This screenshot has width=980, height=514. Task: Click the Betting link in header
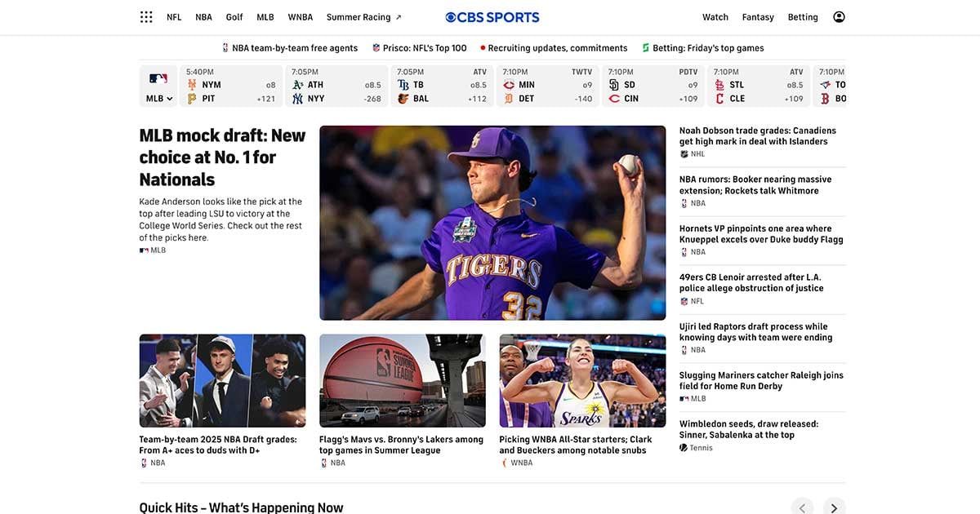pos(803,17)
